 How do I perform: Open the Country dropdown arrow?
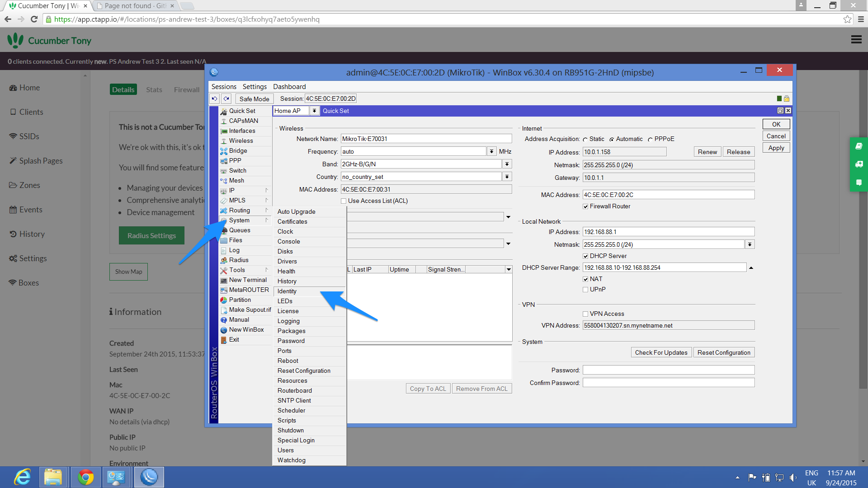tap(507, 177)
